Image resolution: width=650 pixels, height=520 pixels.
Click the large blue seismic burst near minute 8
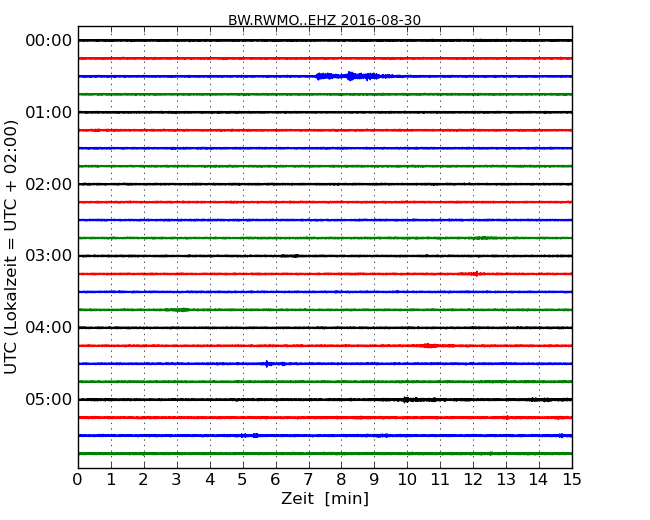click(x=354, y=76)
